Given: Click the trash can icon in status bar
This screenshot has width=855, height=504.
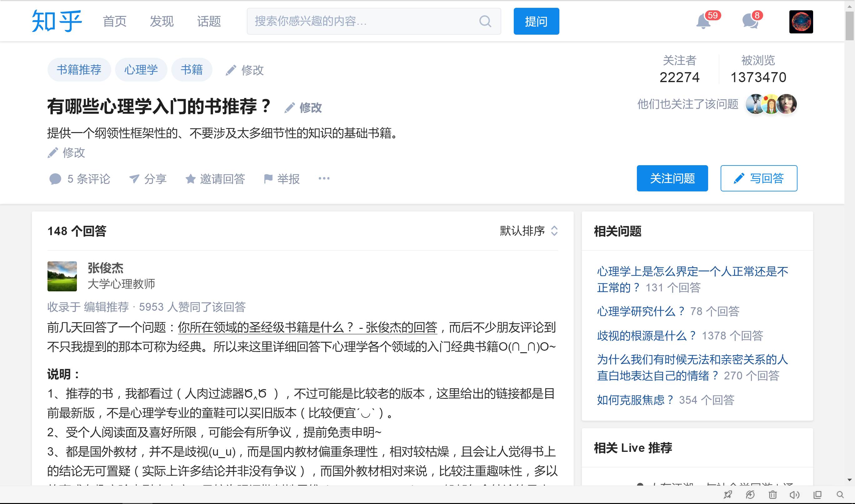Looking at the screenshot, I should click(x=772, y=495).
